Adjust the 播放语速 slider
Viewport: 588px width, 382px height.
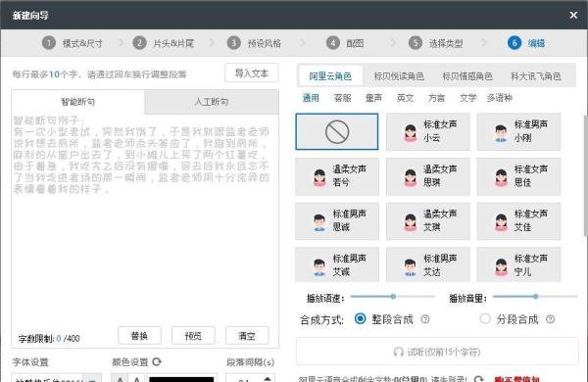[393, 297]
